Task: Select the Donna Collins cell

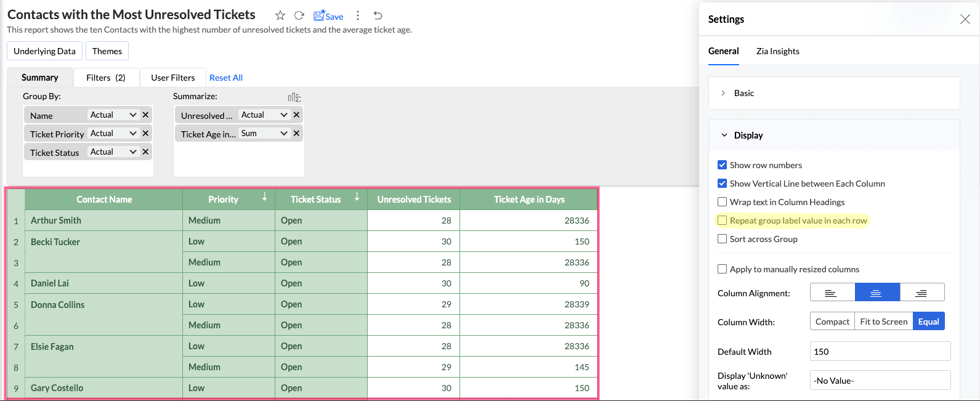Action: pyautogui.click(x=104, y=315)
